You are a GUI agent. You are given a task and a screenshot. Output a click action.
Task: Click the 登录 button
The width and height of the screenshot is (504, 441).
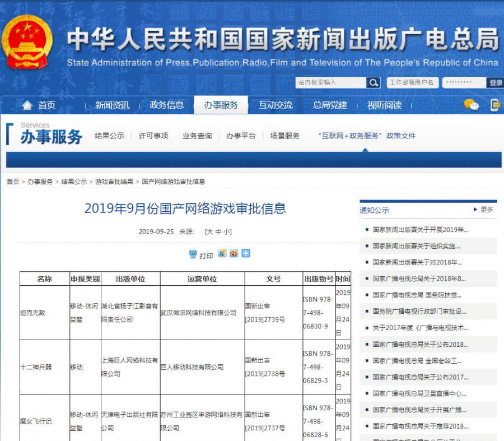click(496, 83)
